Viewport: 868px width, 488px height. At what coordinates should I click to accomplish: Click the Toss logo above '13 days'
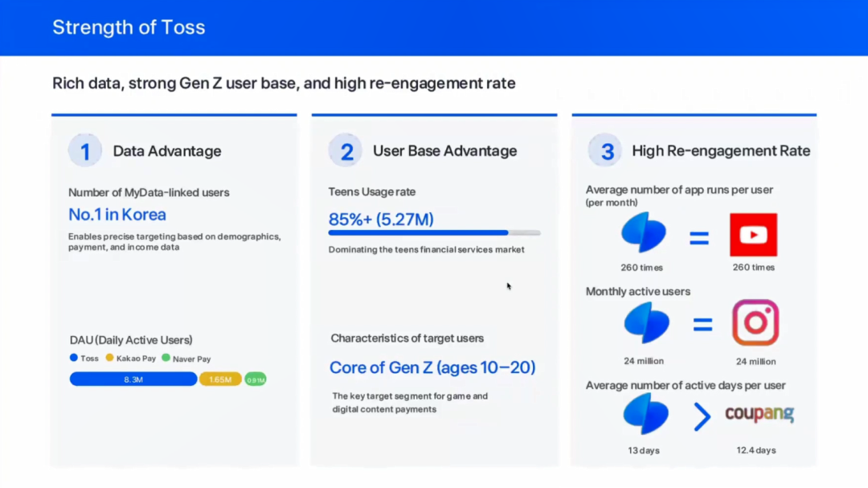tap(645, 414)
